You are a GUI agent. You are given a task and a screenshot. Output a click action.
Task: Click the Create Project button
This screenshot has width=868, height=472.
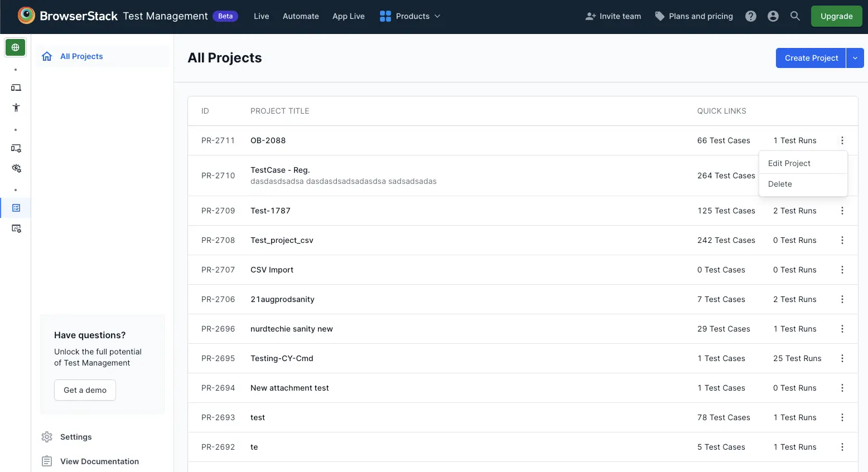(x=811, y=58)
